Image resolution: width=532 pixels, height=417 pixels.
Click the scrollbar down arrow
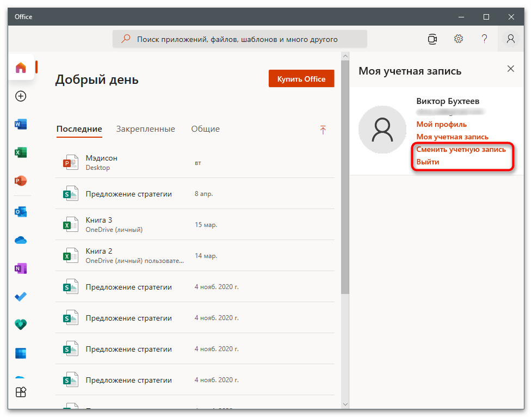click(345, 404)
